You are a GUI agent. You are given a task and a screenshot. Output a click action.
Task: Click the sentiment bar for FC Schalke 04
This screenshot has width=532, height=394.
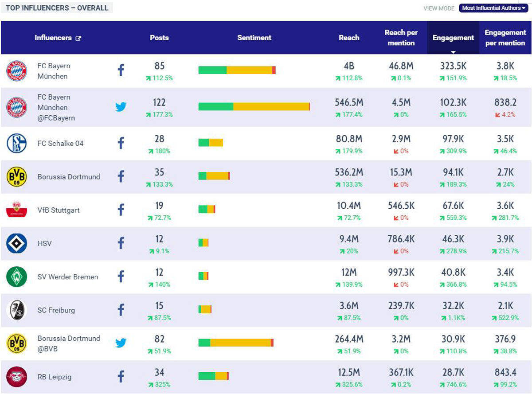click(x=211, y=142)
